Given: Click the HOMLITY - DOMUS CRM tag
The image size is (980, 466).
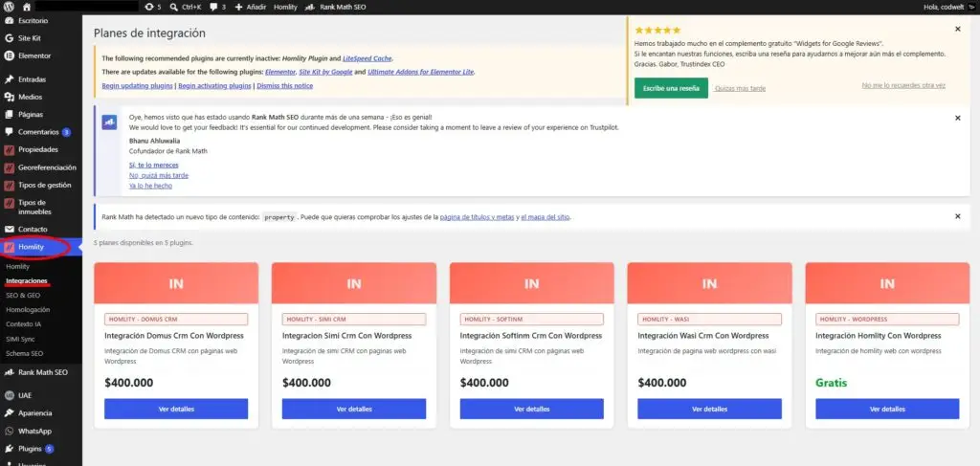Looking at the screenshot, I should pos(176,320).
